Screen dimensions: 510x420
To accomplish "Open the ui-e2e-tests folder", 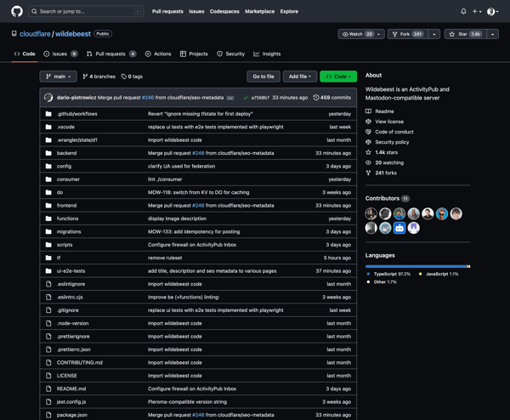I will point(71,271).
